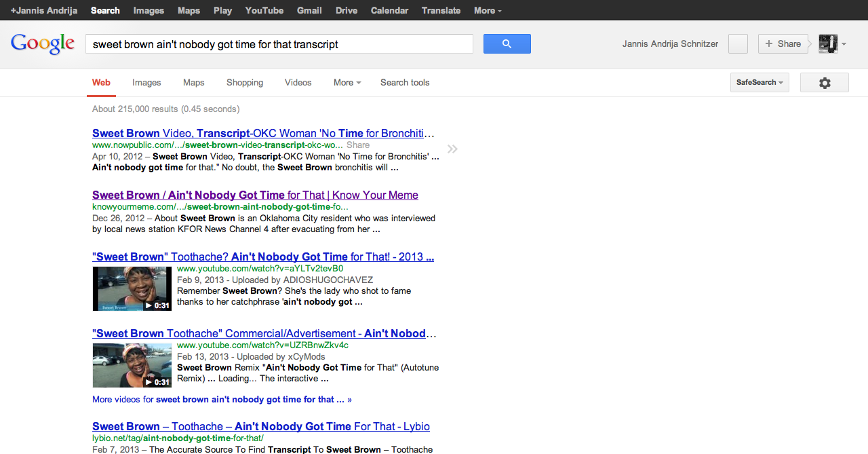
Task: Open the settings gear menu
Action: [825, 83]
